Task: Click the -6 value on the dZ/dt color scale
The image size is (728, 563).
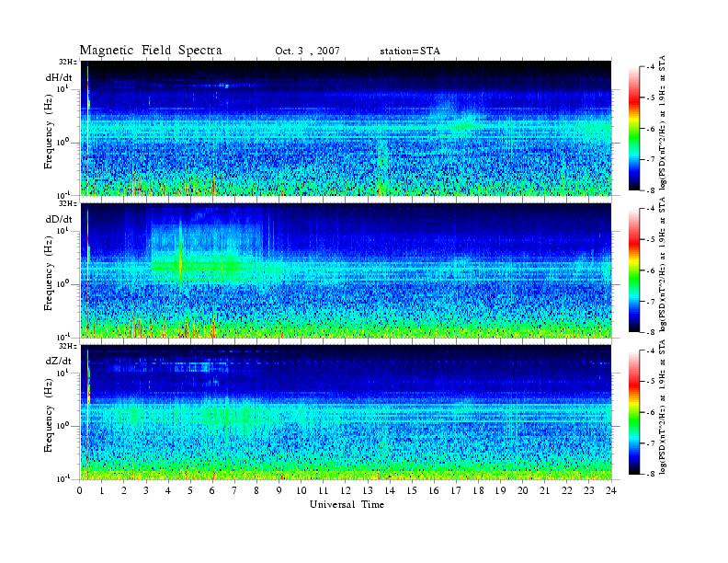Action: click(652, 412)
